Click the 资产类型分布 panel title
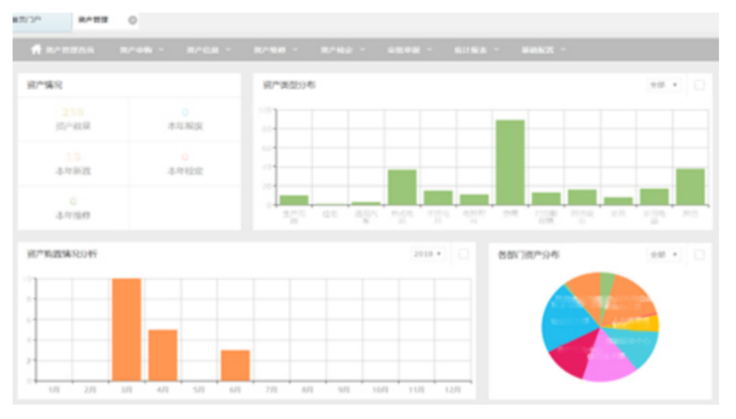Viewport: 736px width, 419px height. pos(289,85)
